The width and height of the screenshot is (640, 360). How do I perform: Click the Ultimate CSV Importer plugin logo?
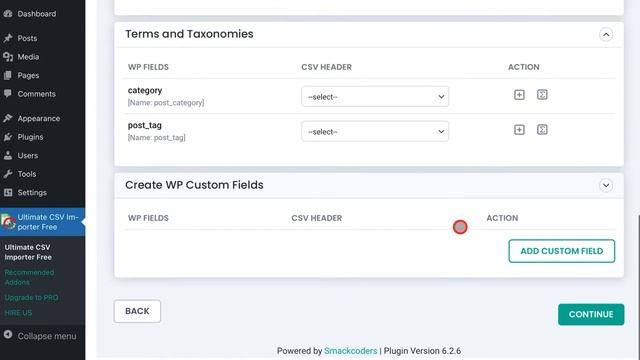[8, 222]
